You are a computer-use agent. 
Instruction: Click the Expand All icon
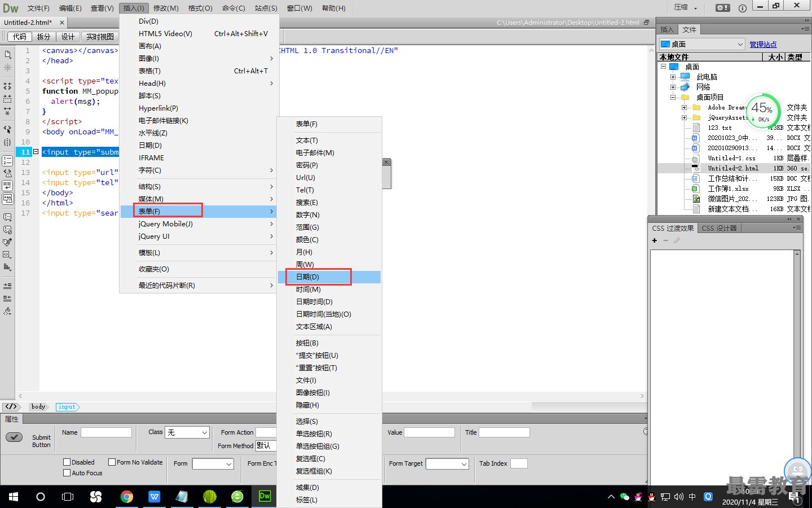coord(7,111)
